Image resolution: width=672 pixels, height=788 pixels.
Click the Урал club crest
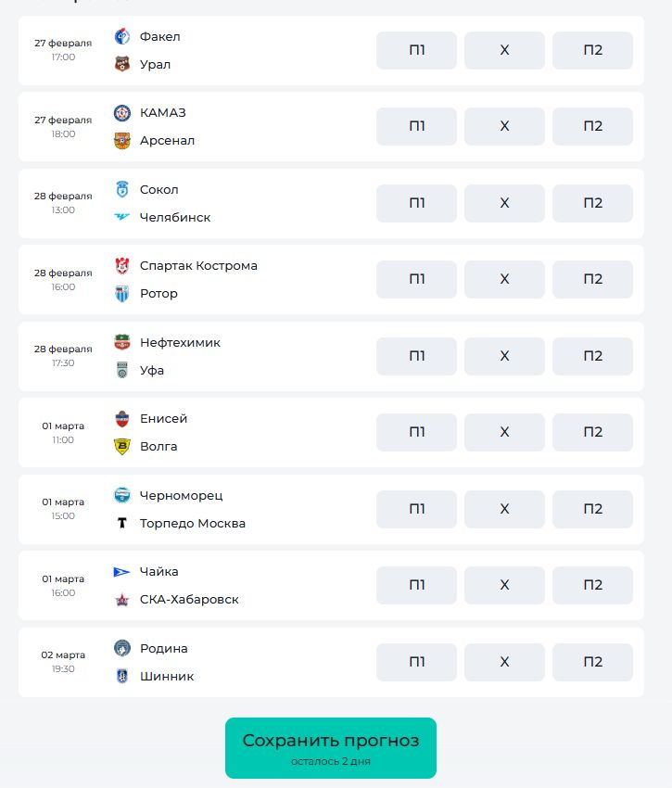coord(122,65)
